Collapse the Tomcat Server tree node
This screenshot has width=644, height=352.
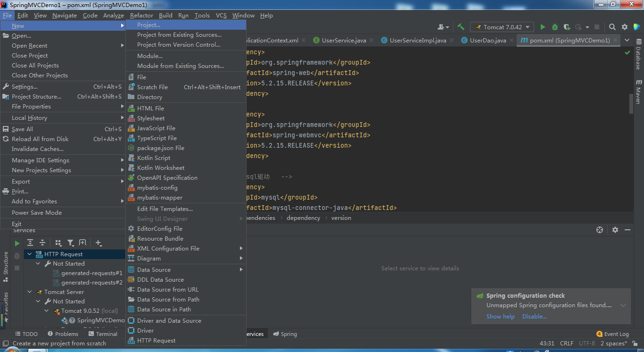pyautogui.click(x=30, y=292)
